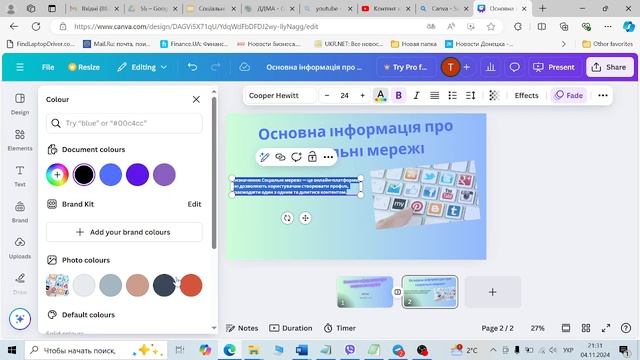Click the rotate handle below text box
640x360 pixels.
(x=287, y=218)
